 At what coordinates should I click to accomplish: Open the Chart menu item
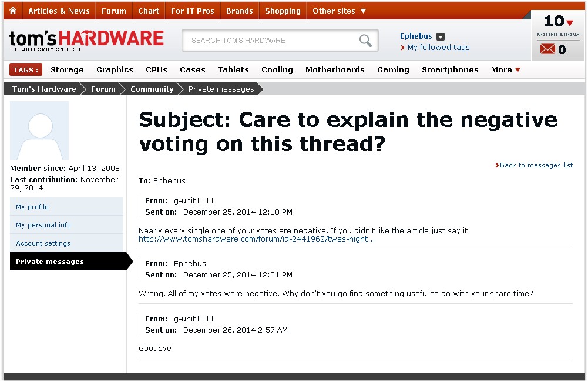[x=149, y=11]
